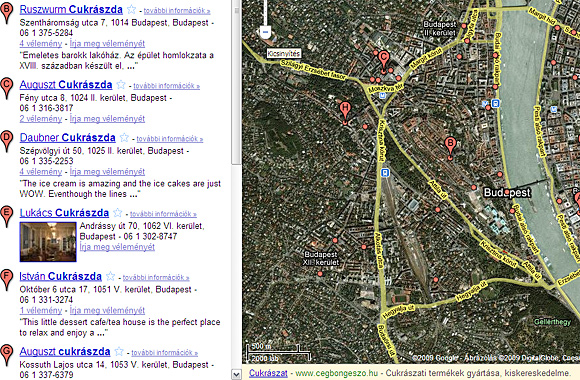Expand további információk for Lukács Cukrászda
Viewport: 580px width, 380px height.
[163, 214]
